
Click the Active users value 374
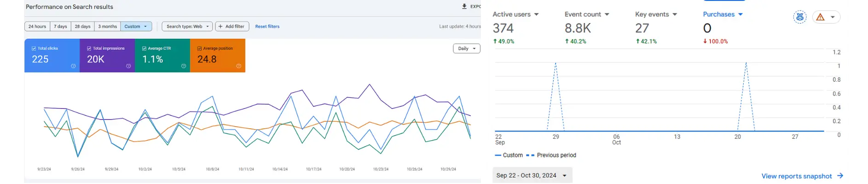[503, 28]
